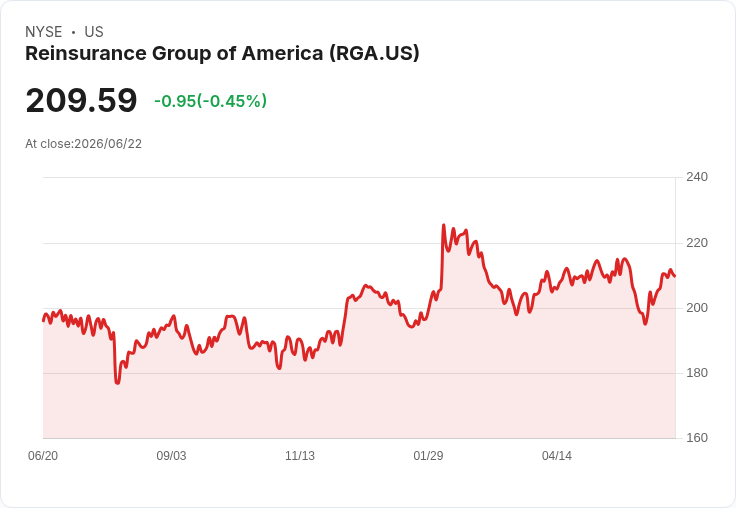Select the 09/03 date axis label
Image resolution: width=736 pixels, height=508 pixels.
pos(171,455)
